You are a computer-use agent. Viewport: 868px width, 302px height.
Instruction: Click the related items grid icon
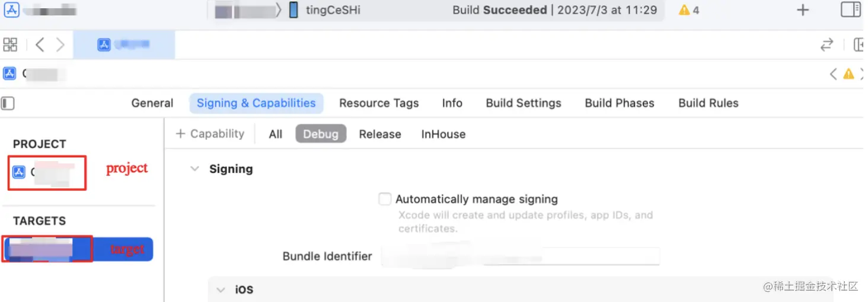(10, 45)
